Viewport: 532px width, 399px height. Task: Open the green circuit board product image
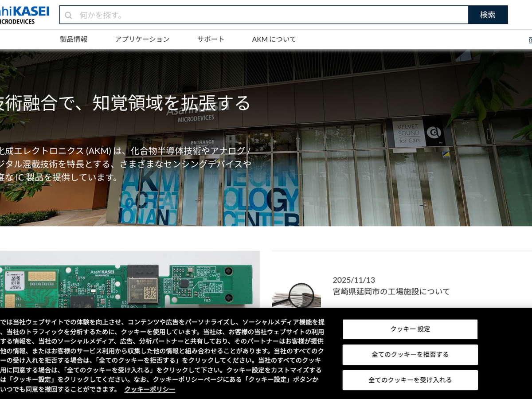[129, 279]
